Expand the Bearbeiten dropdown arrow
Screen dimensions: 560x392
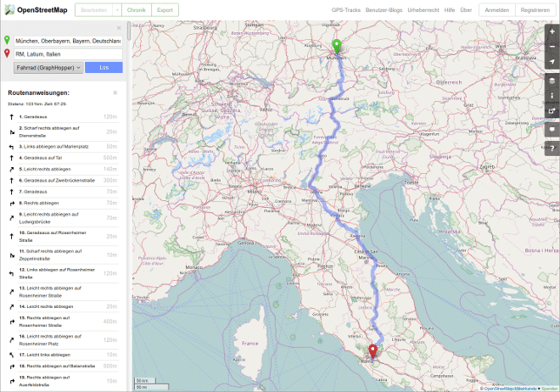[x=116, y=10]
